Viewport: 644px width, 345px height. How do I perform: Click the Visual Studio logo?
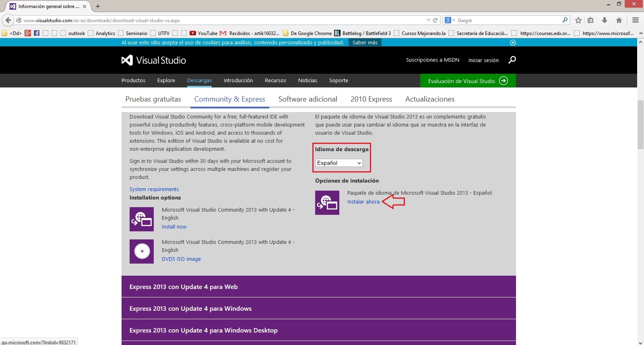(154, 60)
